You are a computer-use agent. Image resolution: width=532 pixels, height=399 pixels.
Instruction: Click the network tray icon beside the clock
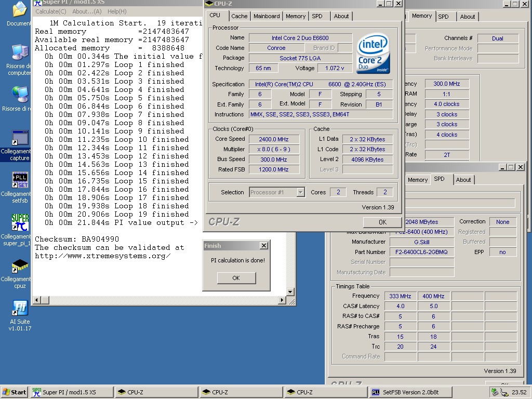click(x=504, y=393)
